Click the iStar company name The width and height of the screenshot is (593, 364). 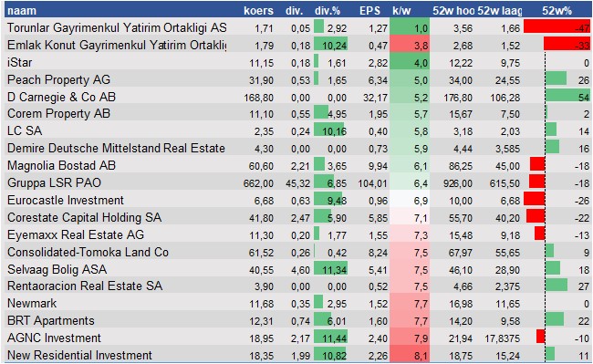pyautogui.click(x=19, y=62)
